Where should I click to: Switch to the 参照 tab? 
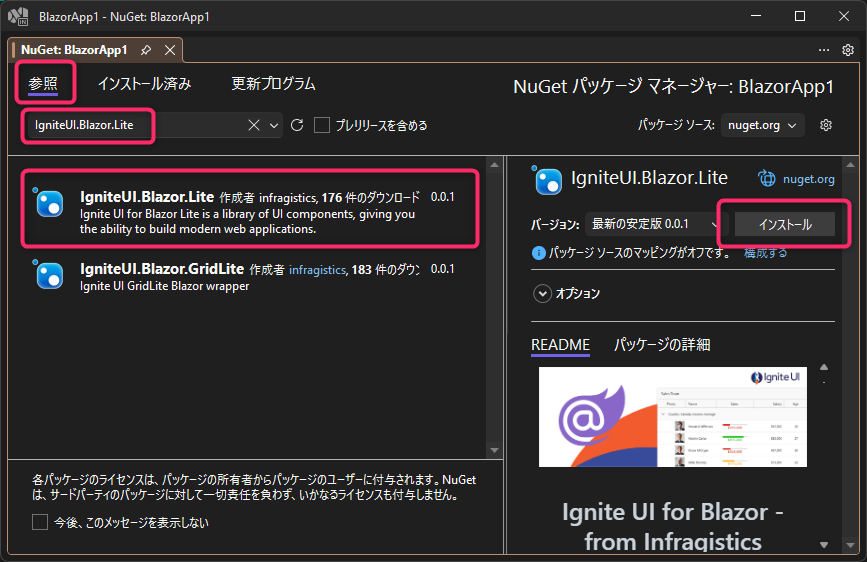(x=43, y=84)
